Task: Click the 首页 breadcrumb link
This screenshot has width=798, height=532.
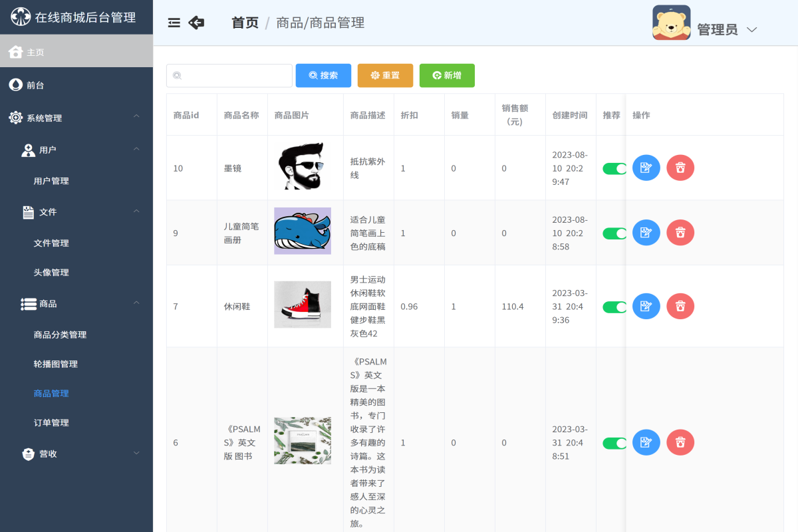Action: (244, 22)
